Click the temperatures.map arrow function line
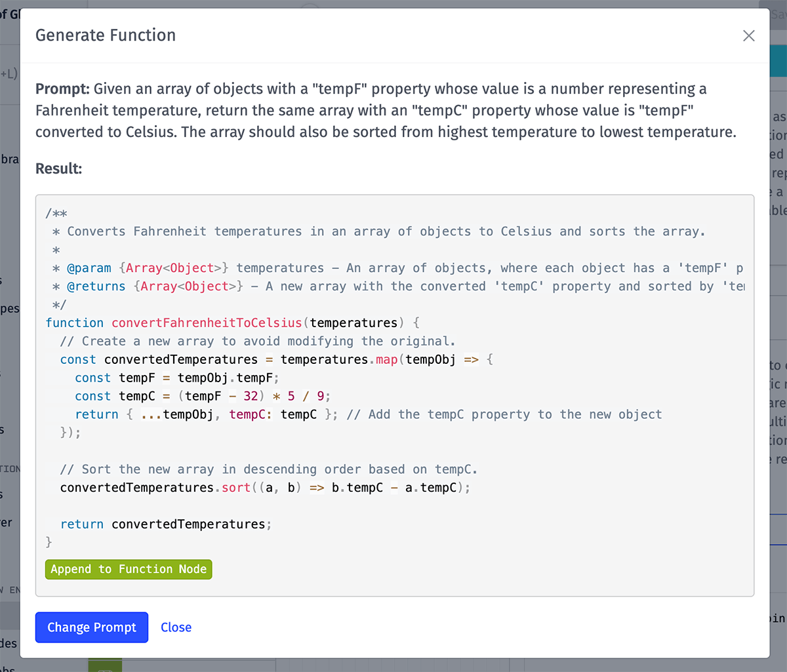Viewport: 787px width, 672px height. pyautogui.click(x=275, y=359)
